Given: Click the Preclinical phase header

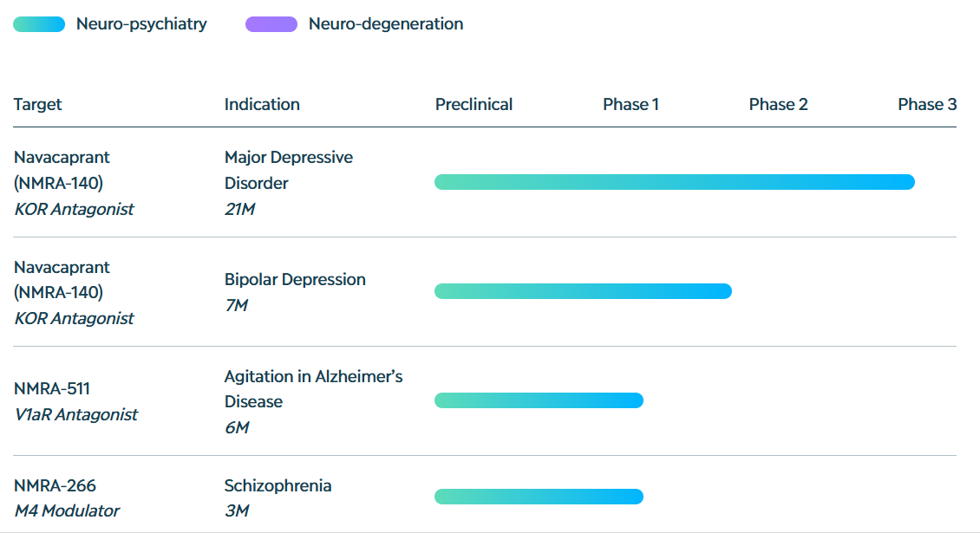Looking at the screenshot, I should pos(474,105).
